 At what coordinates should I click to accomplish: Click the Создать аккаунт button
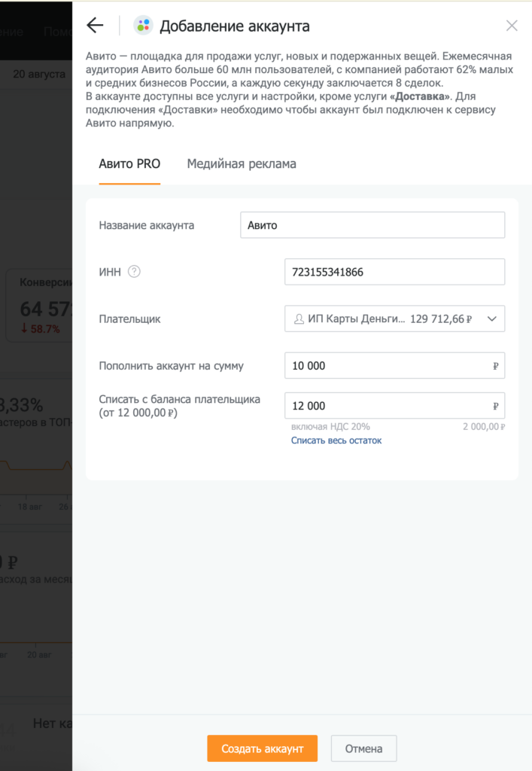[263, 748]
